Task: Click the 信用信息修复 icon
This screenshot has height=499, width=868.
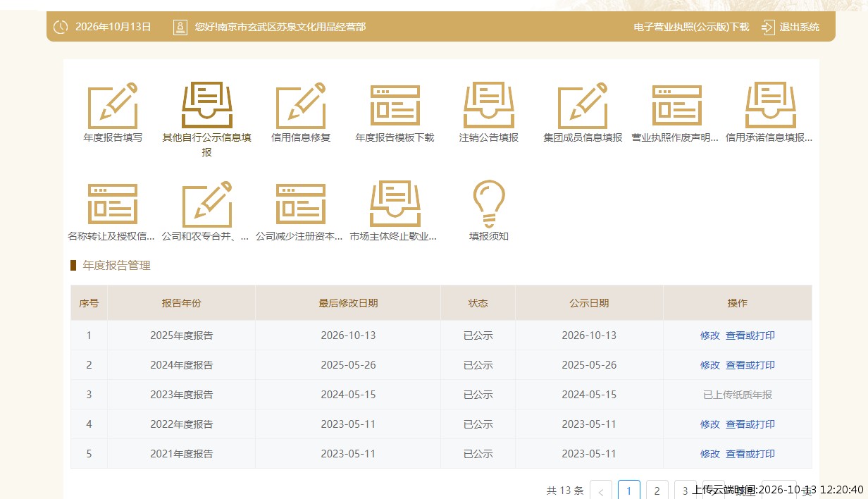Action: 301,106
